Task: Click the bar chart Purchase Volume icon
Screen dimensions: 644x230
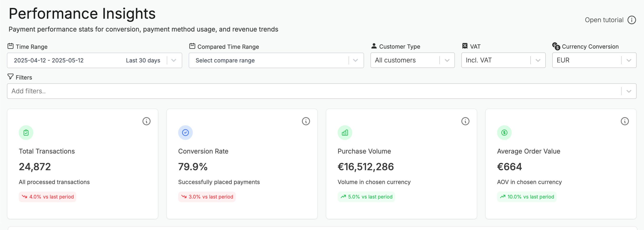Action: click(345, 133)
